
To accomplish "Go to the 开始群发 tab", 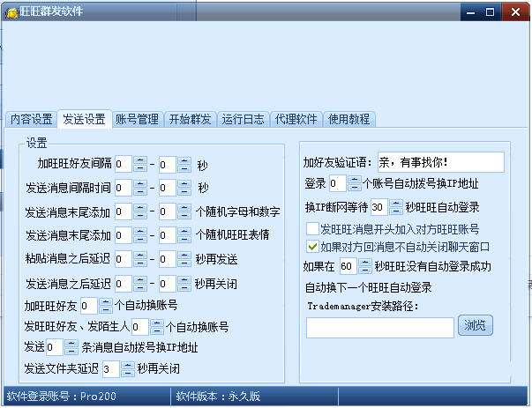I will pyautogui.click(x=190, y=119).
